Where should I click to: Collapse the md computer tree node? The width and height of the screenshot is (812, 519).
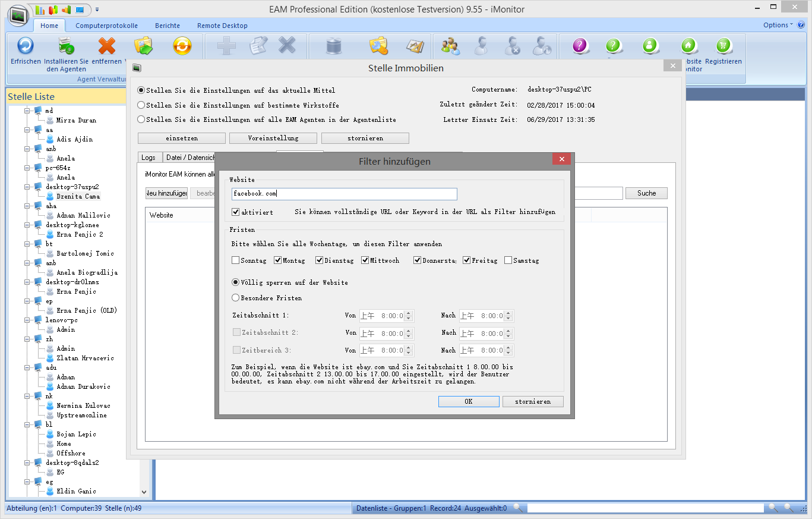click(27, 111)
